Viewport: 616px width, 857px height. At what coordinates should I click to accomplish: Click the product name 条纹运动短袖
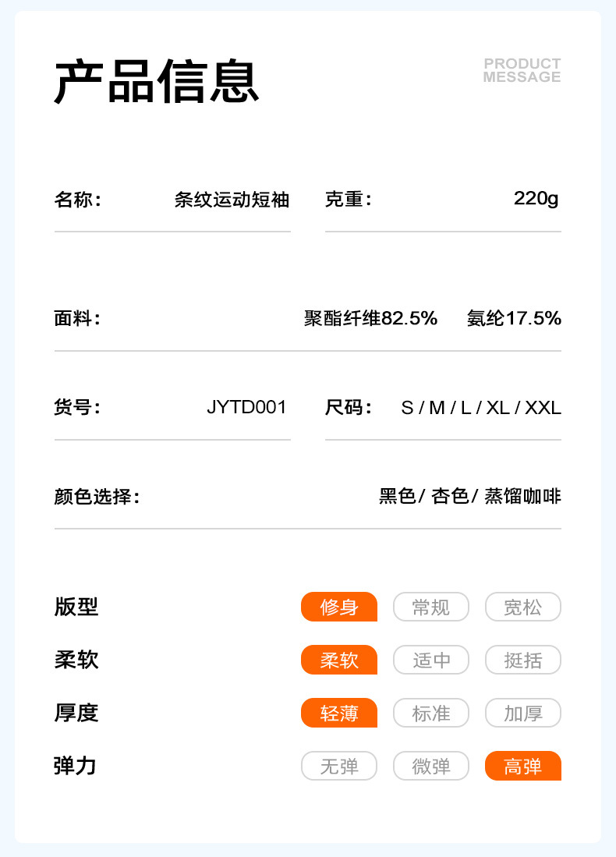(232, 200)
